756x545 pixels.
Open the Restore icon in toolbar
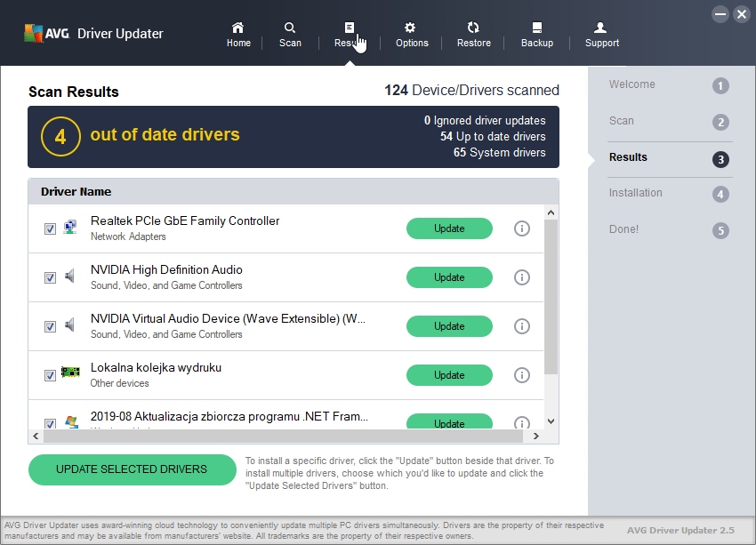point(473,28)
